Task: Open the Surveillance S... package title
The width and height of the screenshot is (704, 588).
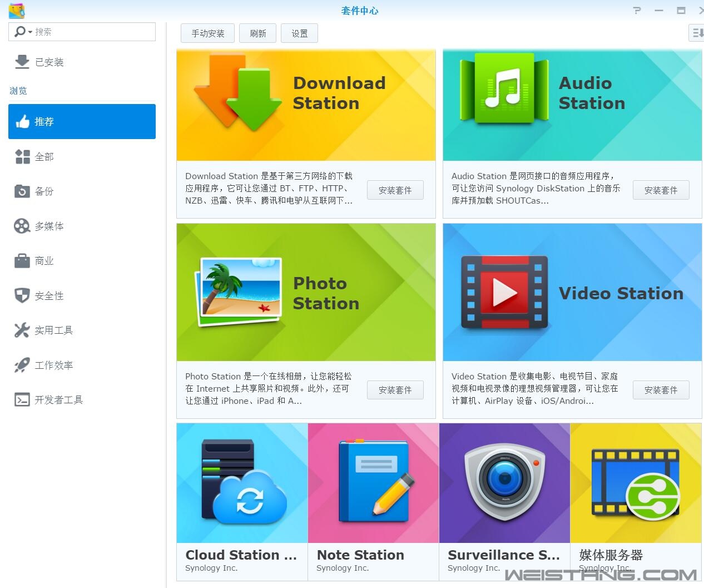Action: tap(503, 555)
